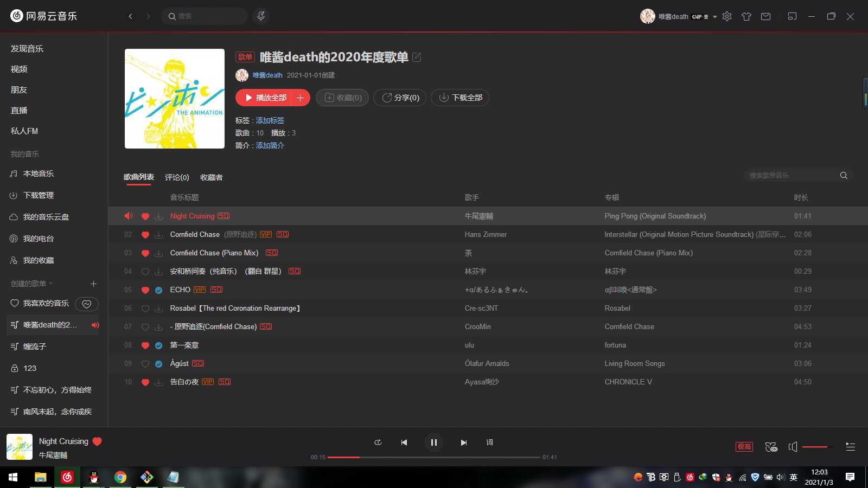Like 安和桥间奏 with heart toggle
Screen dimensions: 868x488
point(145,272)
